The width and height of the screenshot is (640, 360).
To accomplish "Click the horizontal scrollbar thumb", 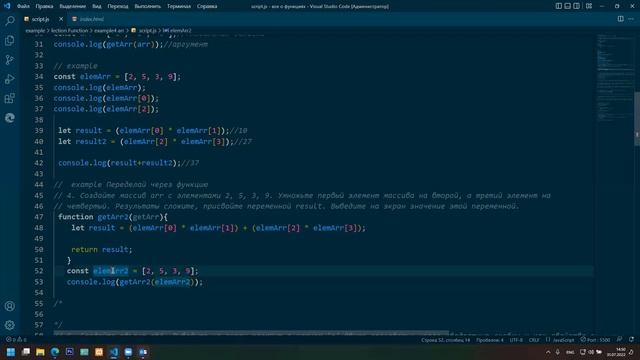I will coord(251,333).
